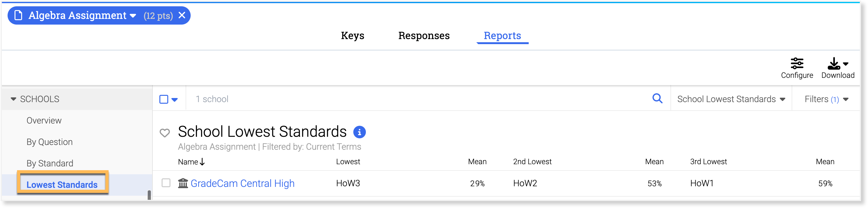Collapse the SCHOOLS section
The height and width of the screenshot is (208, 868).
14,99
